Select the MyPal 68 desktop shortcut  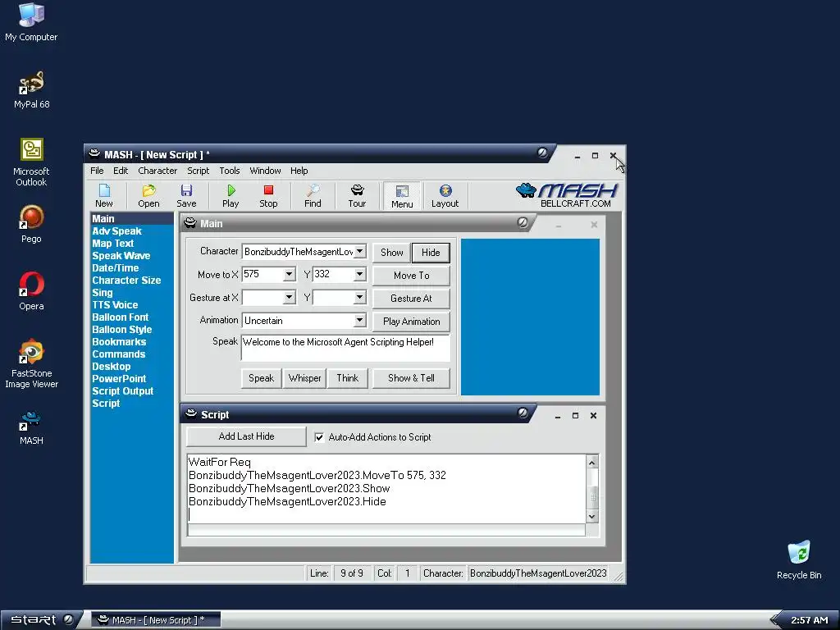pos(31,90)
